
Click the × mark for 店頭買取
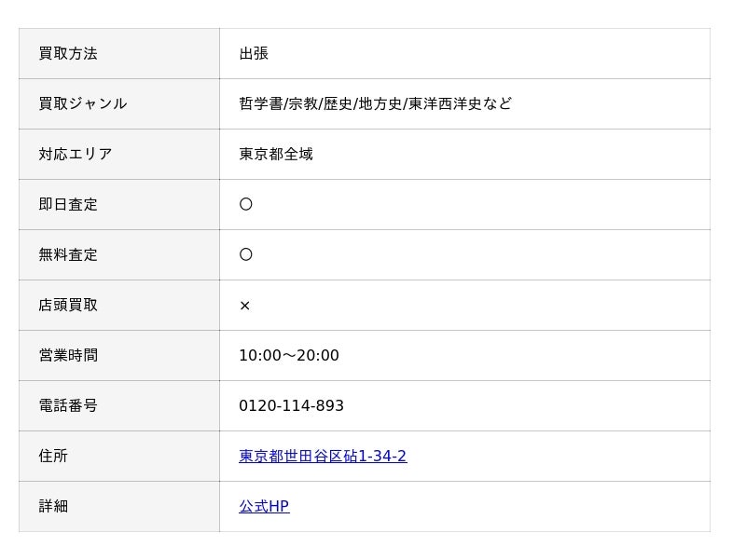point(245,306)
